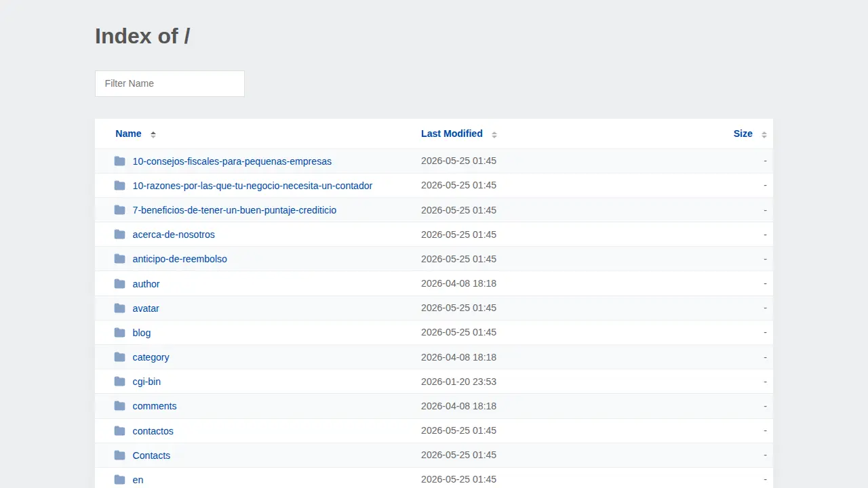The image size is (868, 488).
Task: Click folder icon beside 10-razones-por-las-que-tu-negocio-necesita-un-contador
Action: click(x=120, y=186)
